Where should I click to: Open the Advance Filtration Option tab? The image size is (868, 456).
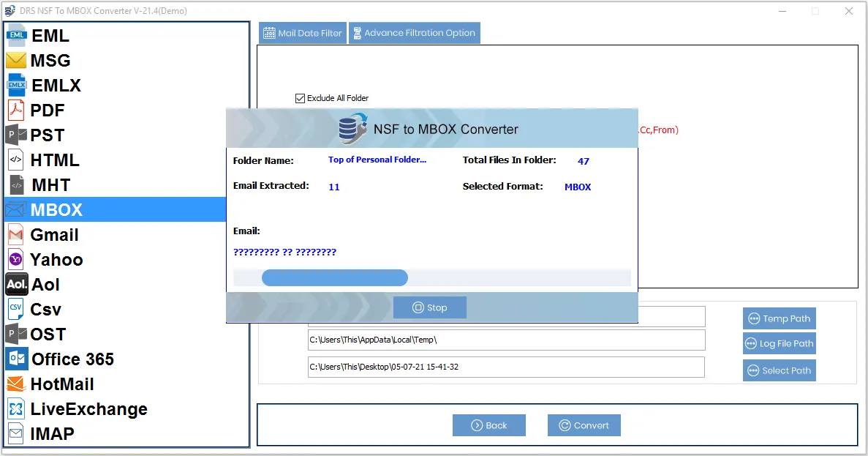coord(415,33)
